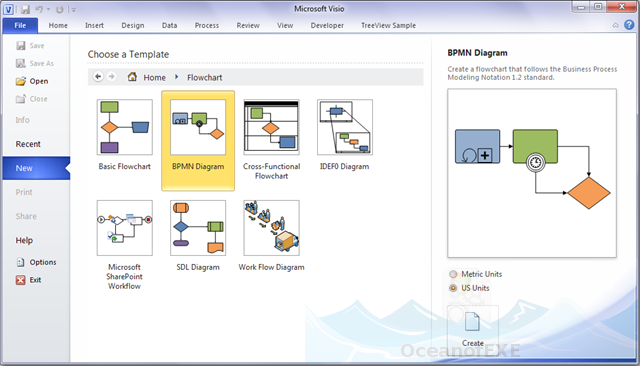Minimize the ribbon with the caret icon

[x=616, y=25]
